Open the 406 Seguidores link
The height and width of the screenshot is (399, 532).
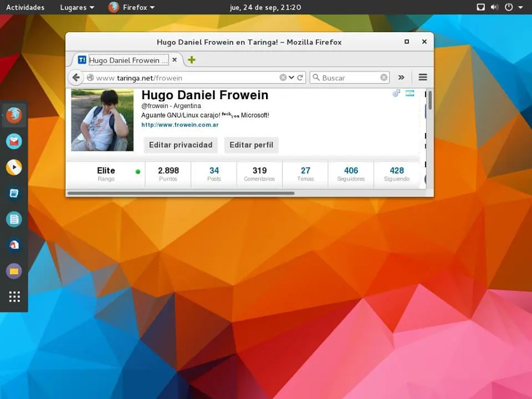pos(351,173)
